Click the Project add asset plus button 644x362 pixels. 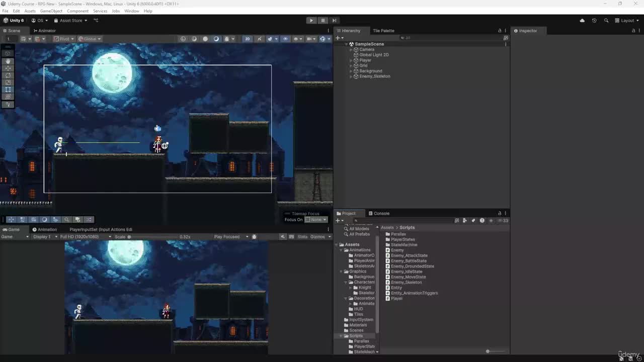tap(340, 221)
